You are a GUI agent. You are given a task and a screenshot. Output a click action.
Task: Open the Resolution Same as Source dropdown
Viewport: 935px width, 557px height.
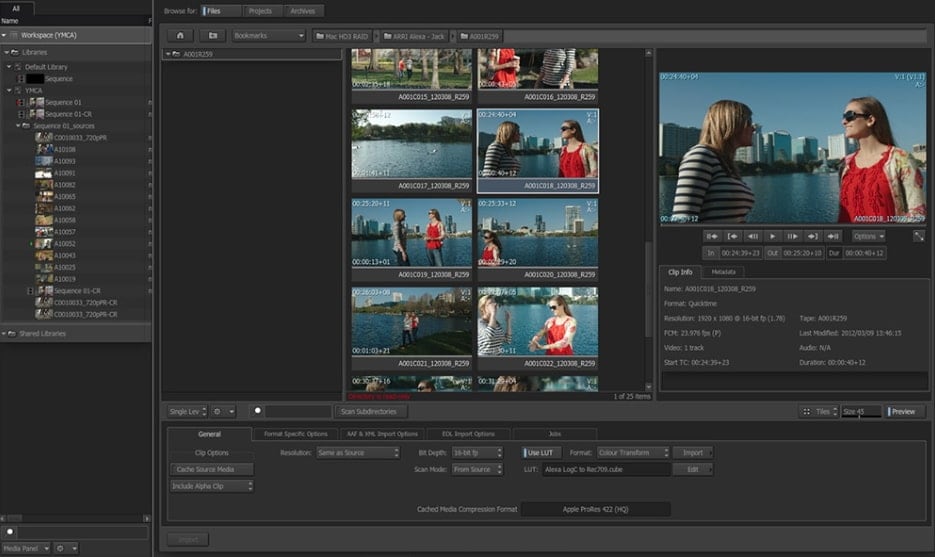tap(358, 453)
